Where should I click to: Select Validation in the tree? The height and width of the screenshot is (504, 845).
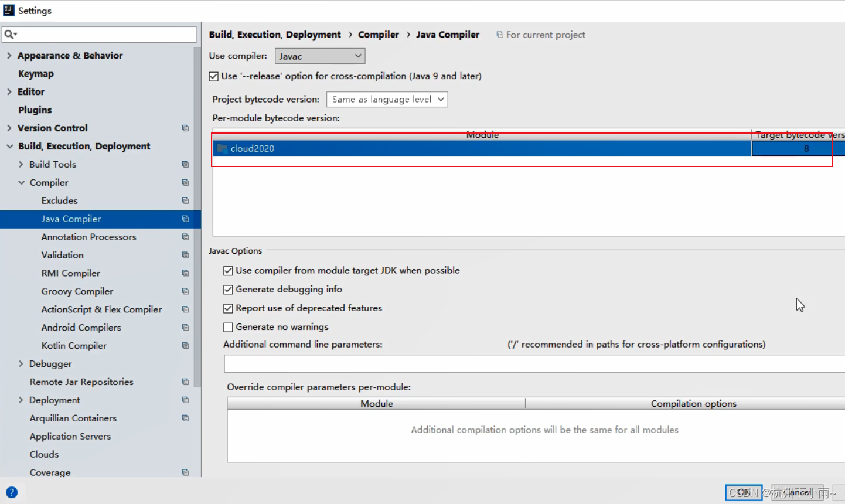62,255
